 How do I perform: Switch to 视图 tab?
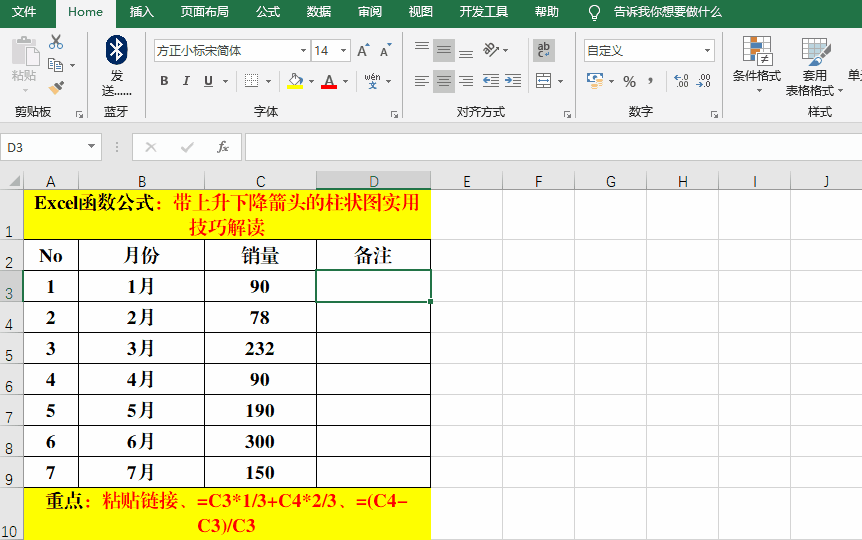421,12
